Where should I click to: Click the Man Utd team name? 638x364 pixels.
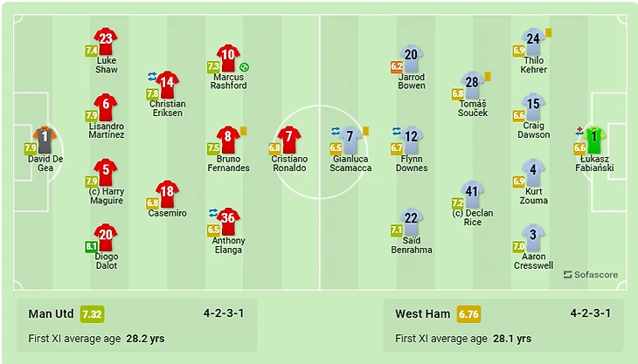click(51, 313)
